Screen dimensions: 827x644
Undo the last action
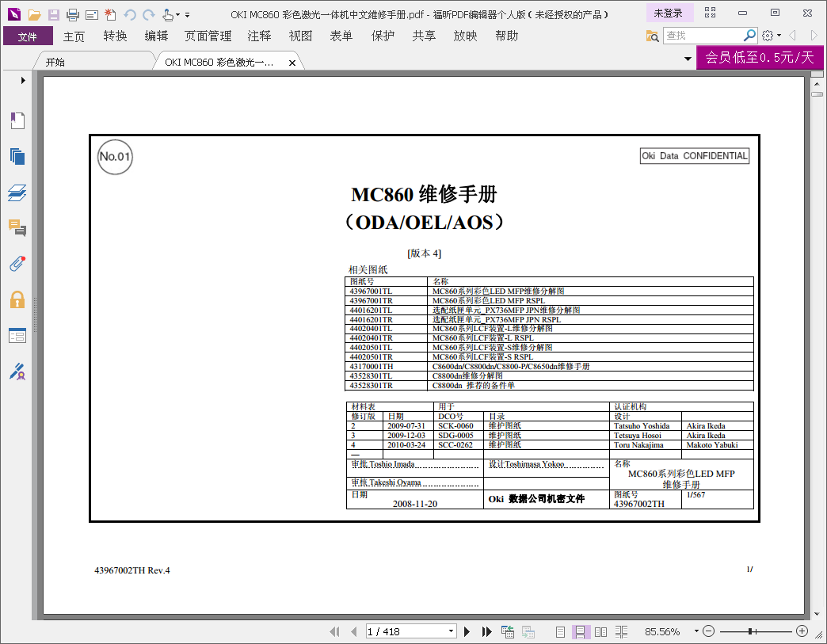coord(130,15)
